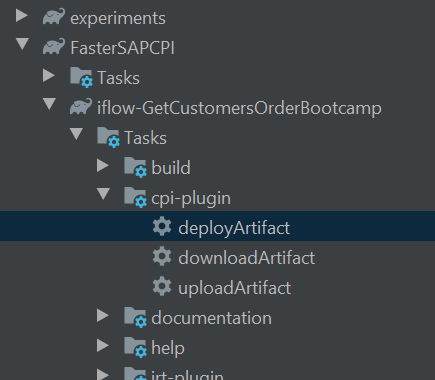
Task: Click the build folder gear icon
Action: pos(135,167)
